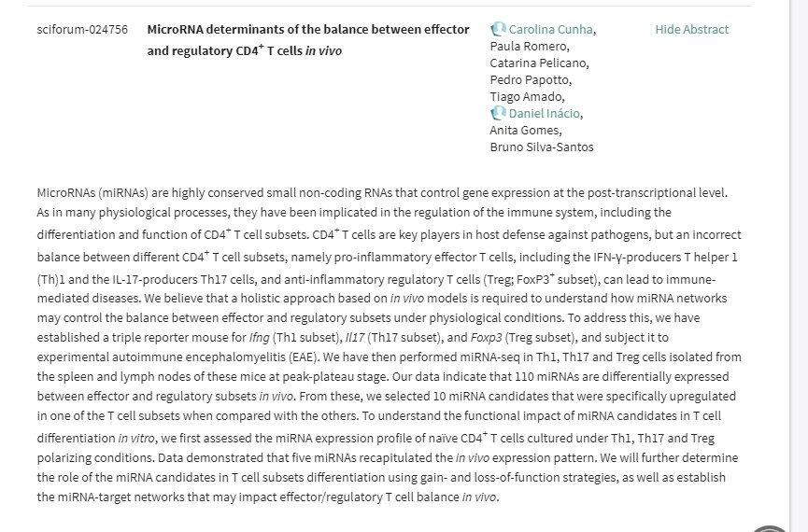Open Daniel Inácio's author profile link
Image resolution: width=808 pixels, height=532 pixels.
(544, 113)
